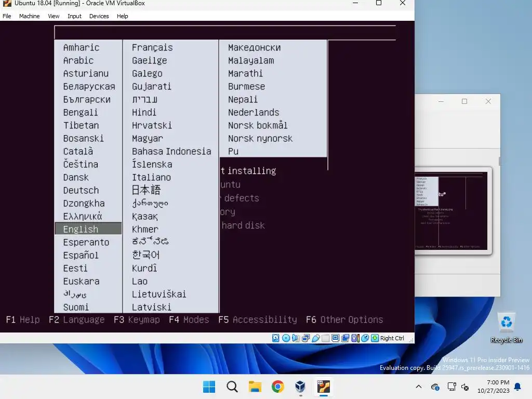Click the hard disk activity status icon
The width and height of the screenshot is (532, 399).
coord(275,338)
